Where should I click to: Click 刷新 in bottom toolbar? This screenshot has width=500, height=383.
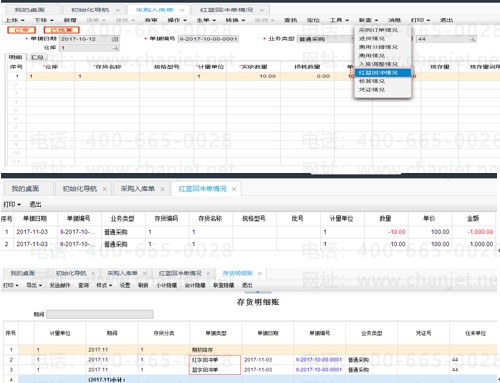(143, 285)
